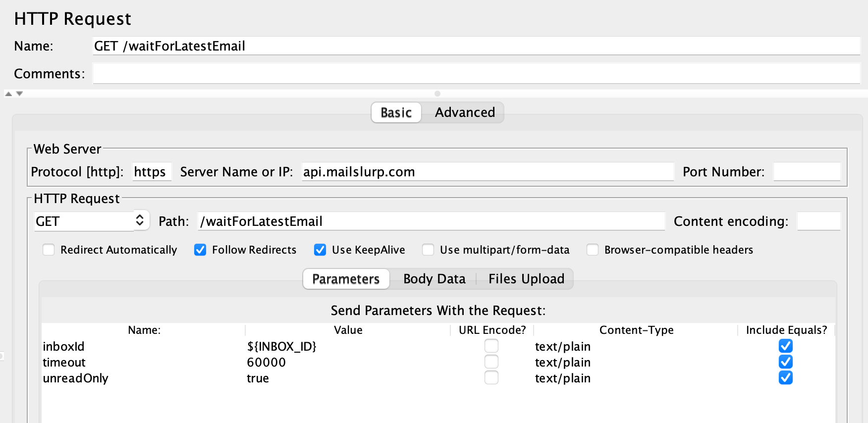Click the URL Encode? column header
Screen dimensions: 868x423
pos(492,330)
